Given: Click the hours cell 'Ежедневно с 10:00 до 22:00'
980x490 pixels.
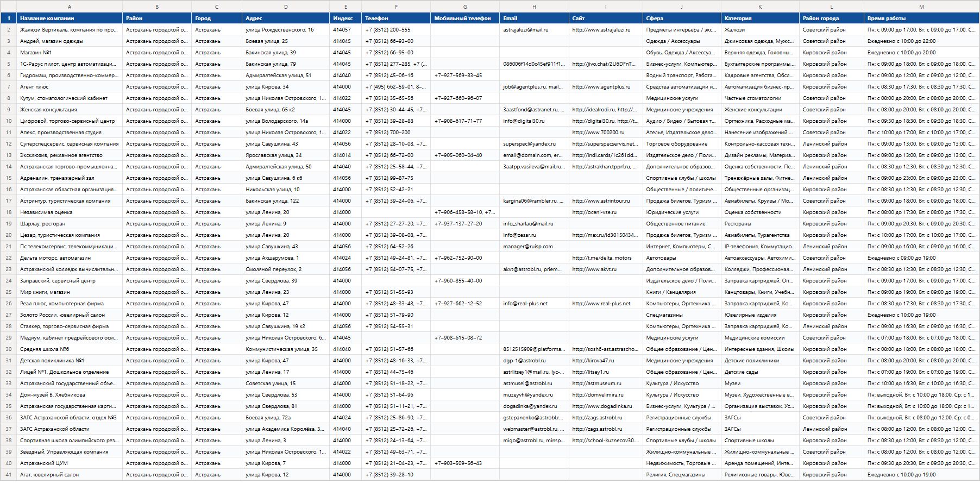Looking at the screenshot, I should pyautogui.click(x=921, y=41).
